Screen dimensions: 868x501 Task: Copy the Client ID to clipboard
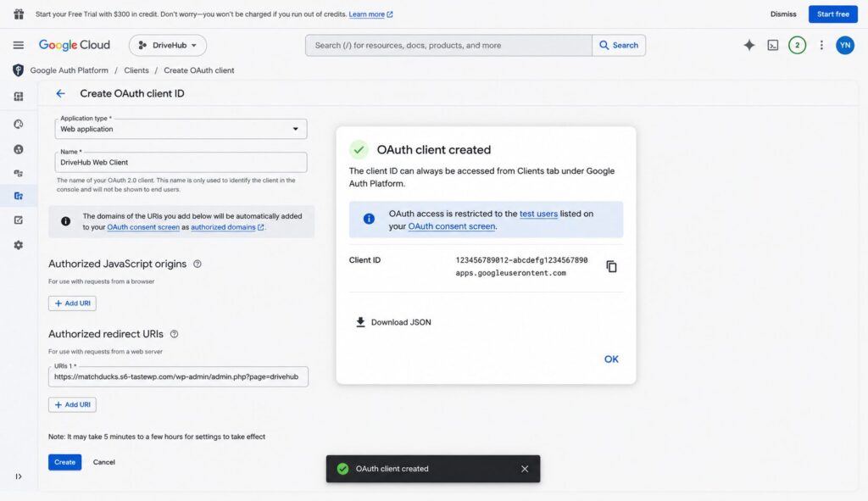coord(611,266)
